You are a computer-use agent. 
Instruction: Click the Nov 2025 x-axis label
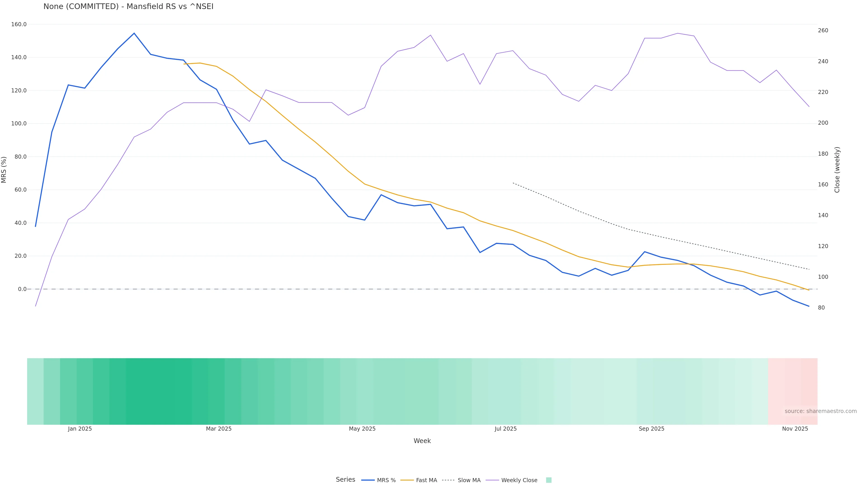pyautogui.click(x=795, y=429)
